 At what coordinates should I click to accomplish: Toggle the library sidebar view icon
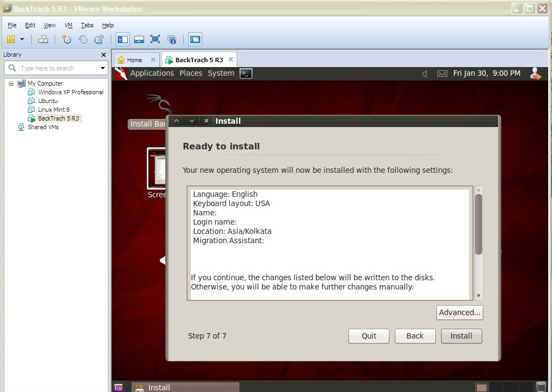click(123, 39)
